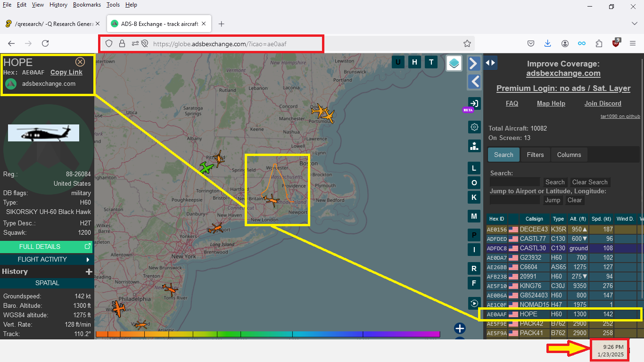
Task: Open the Tools menu
Action: point(113,5)
